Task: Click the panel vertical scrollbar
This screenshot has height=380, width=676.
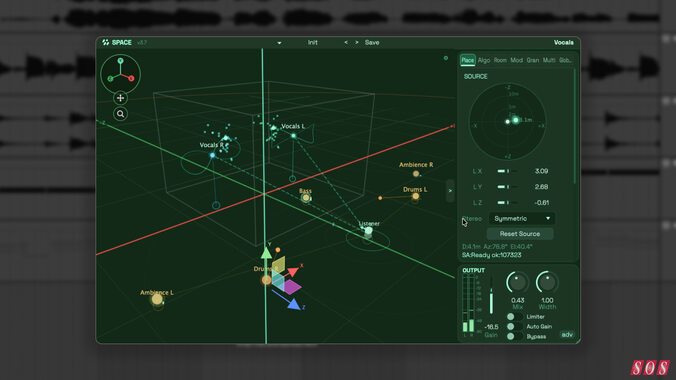Action: (574, 126)
